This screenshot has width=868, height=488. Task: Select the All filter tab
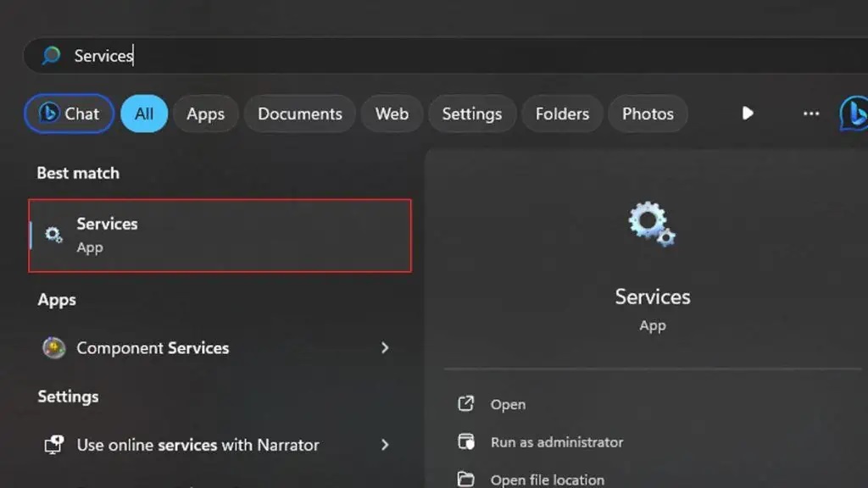pyautogui.click(x=144, y=114)
